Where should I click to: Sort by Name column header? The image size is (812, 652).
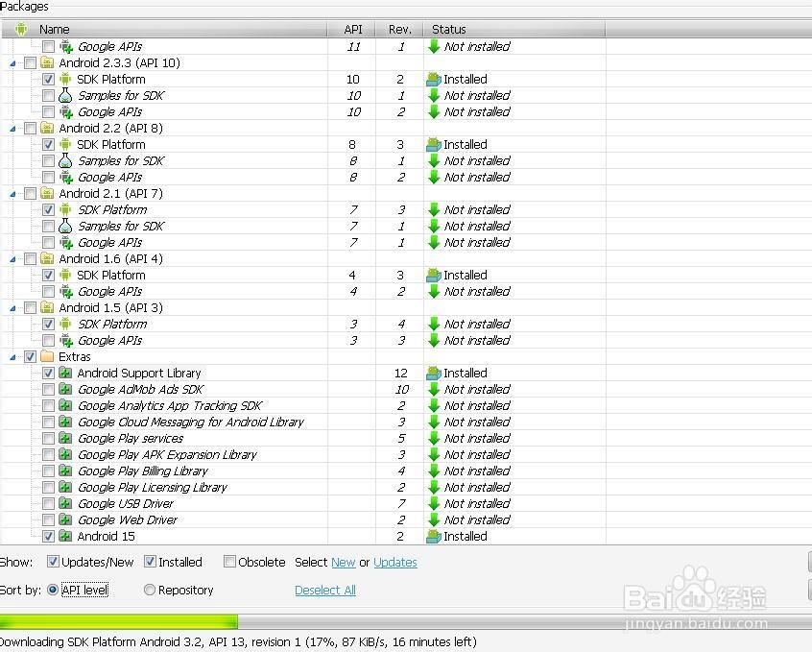coord(165,29)
